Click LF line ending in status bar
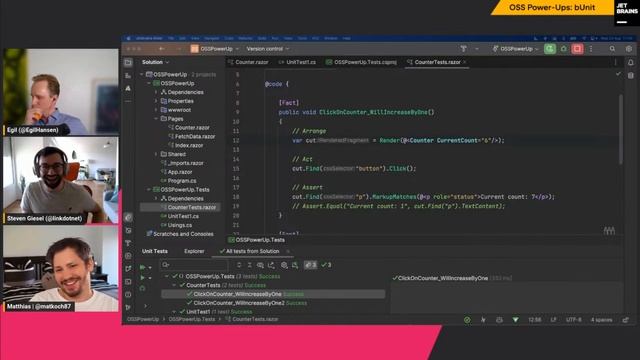Viewport: 640px width, 360px height. 553,320
